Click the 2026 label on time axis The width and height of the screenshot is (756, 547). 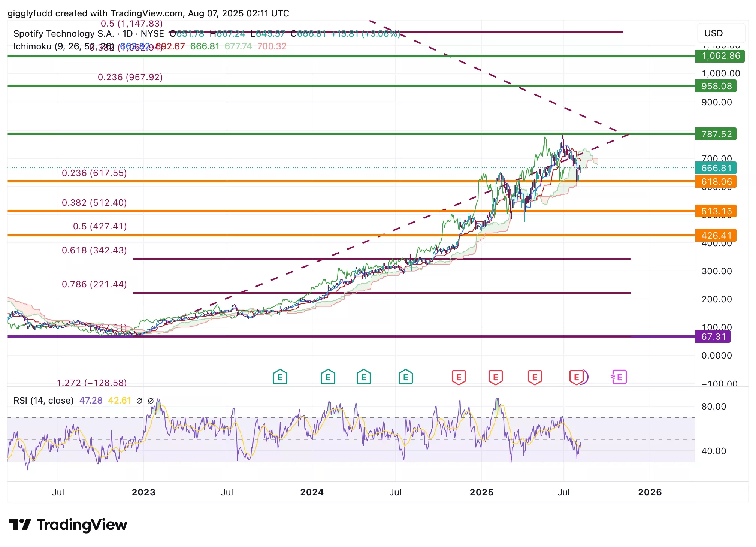[x=650, y=492]
